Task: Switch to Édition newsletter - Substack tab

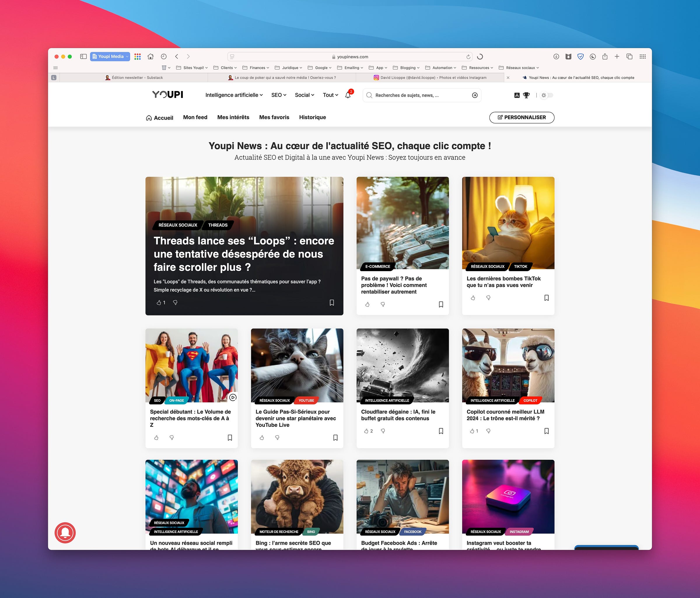Action: coord(134,78)
